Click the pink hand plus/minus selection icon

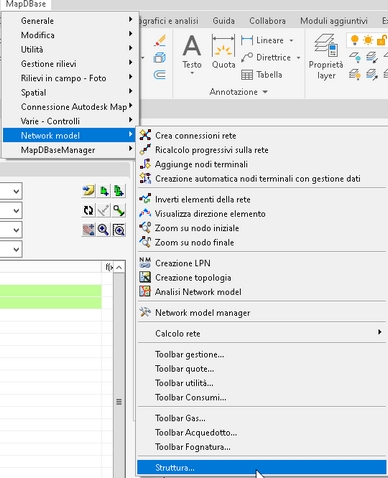[88, 230]
